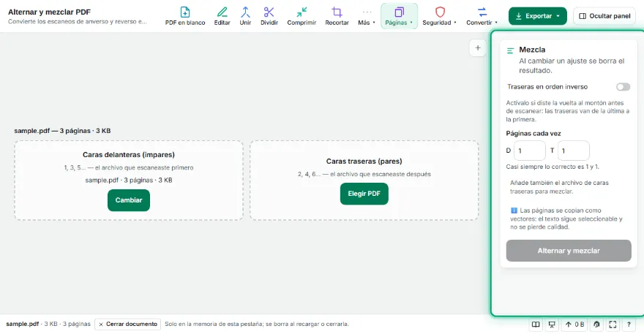Click status bar 'sample.pdf' file name
644x334 pixels.
click(x=22, y=324)
